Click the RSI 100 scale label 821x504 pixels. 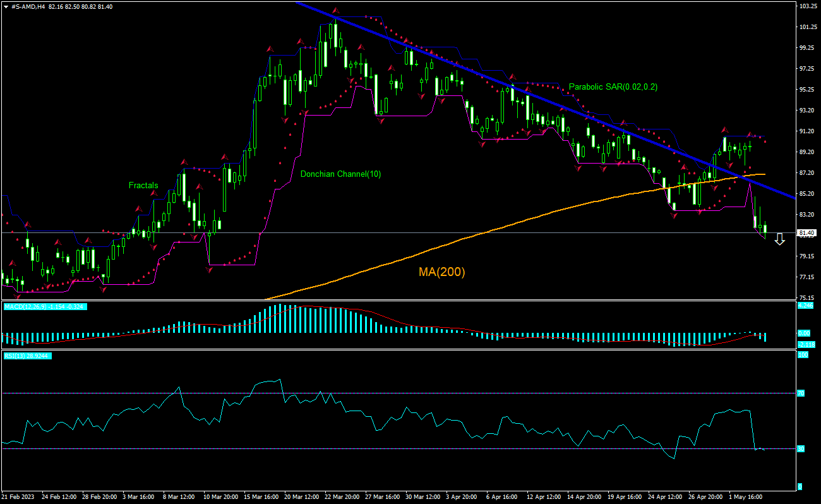[802, 356]
